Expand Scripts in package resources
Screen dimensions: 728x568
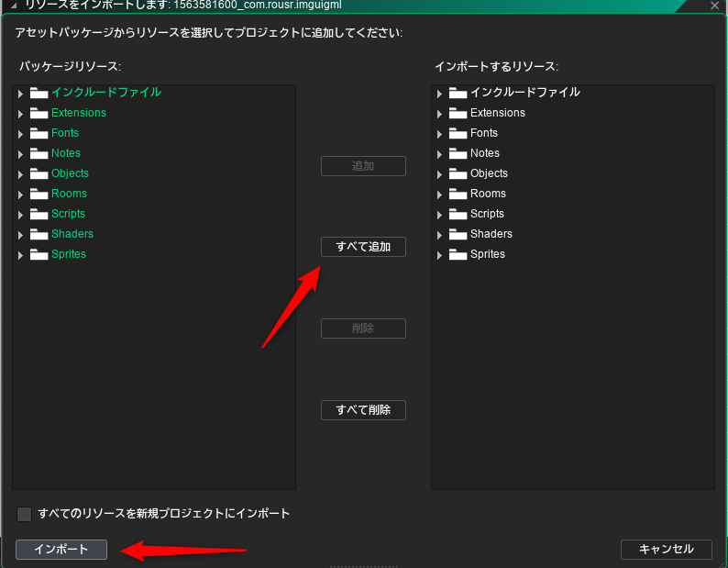point(20,215)
